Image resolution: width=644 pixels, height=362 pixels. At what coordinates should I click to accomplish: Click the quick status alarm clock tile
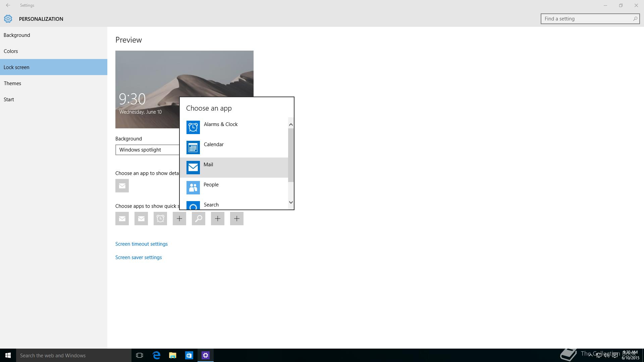click(160, 219)
